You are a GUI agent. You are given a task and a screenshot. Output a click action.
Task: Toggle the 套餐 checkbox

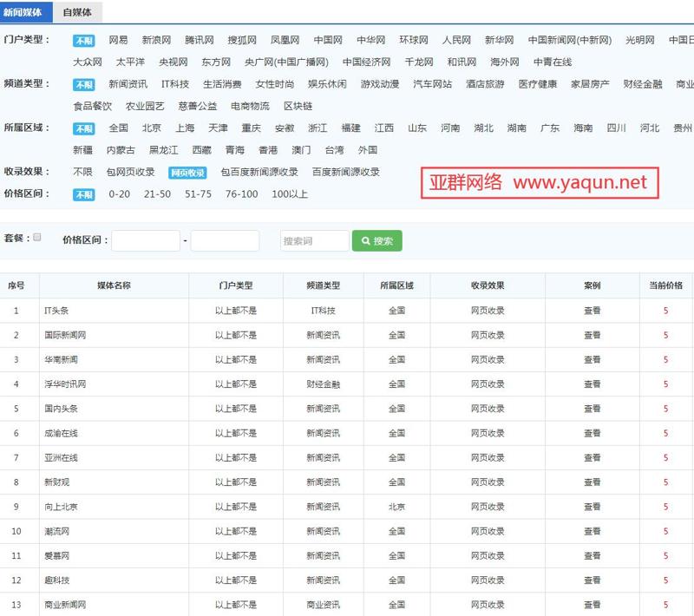pos(36,237)
